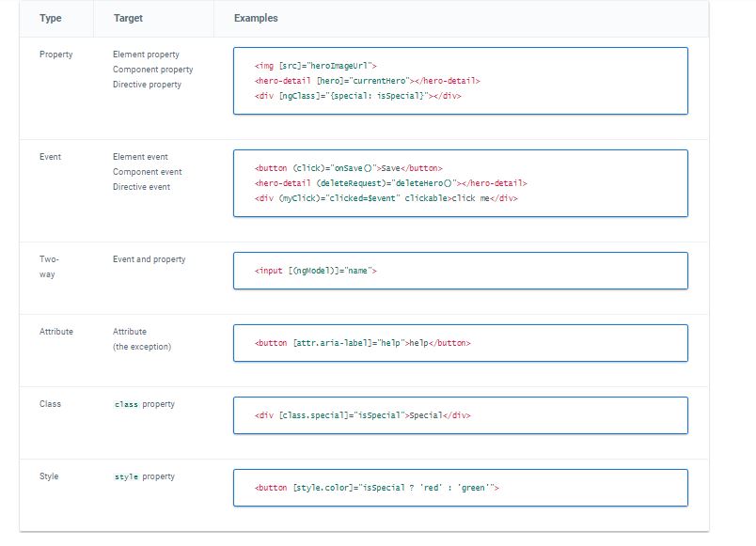Image resolution: width=756 pixels, height=546 pixels.
Task: Click the Attribute type cell
Action: 55,332
